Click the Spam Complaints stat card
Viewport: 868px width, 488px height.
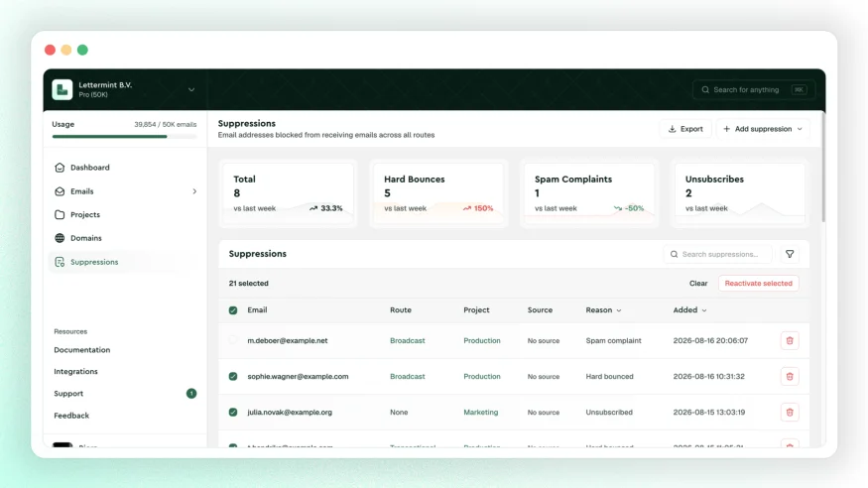[589, 193]
